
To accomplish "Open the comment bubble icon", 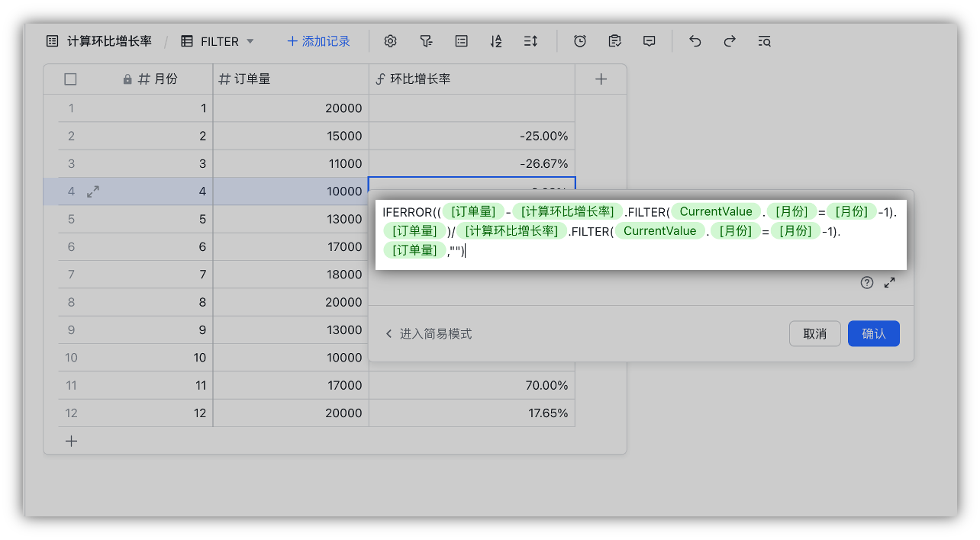I will (649, 40).
